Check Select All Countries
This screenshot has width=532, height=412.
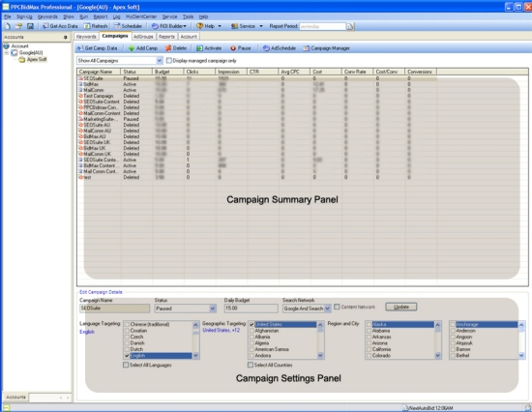point(251,365)
